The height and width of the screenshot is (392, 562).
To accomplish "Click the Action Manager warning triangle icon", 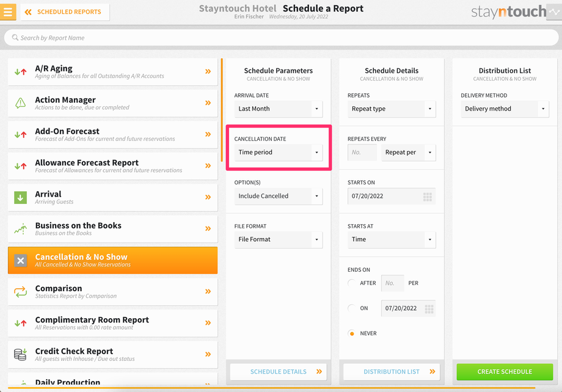I will coord(20,103).
